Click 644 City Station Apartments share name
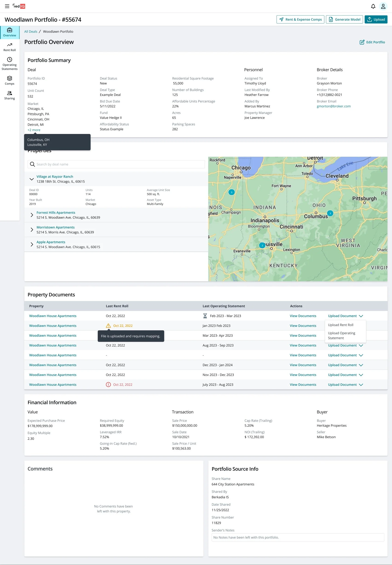The image size is (392, 565). [233, 484]
